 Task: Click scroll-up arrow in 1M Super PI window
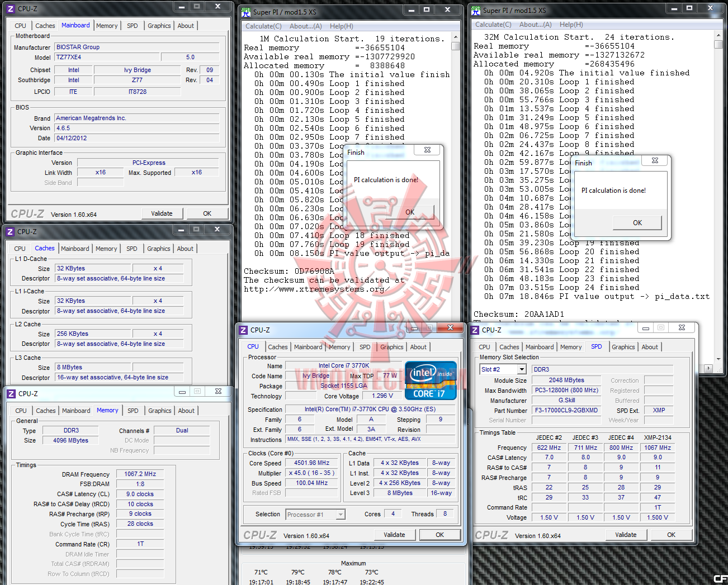coord(456,37)
